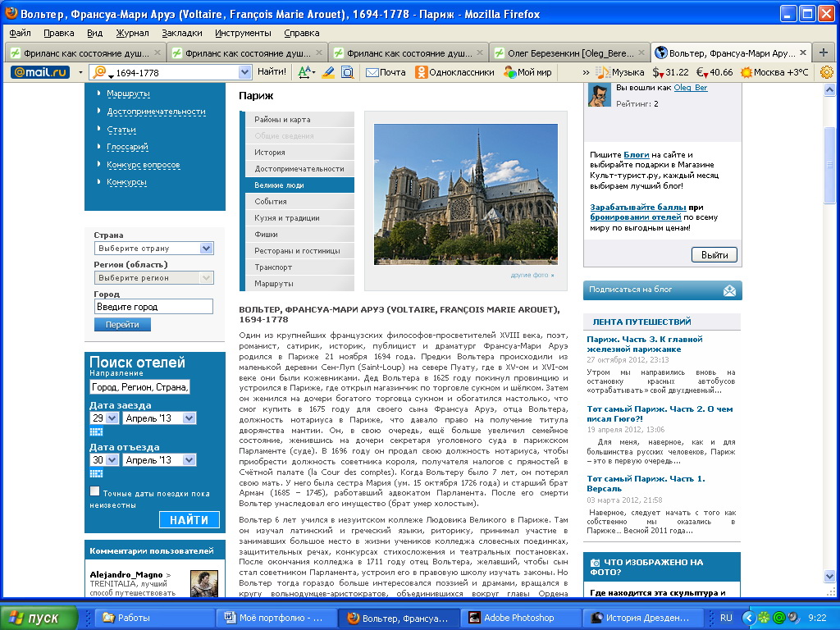Click the Перейти button

[122, 325]
